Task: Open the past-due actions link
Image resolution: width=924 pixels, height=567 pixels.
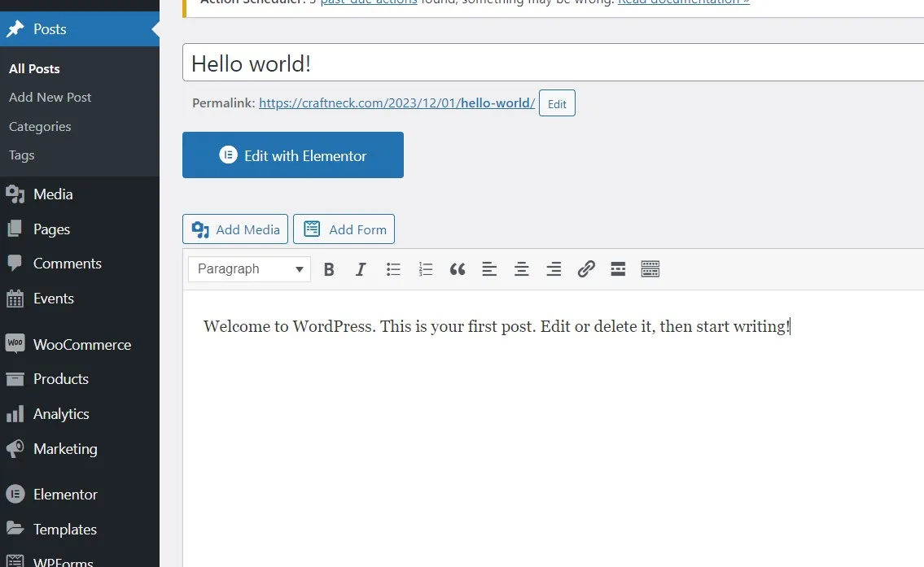Action: click(x=369, y=2)
